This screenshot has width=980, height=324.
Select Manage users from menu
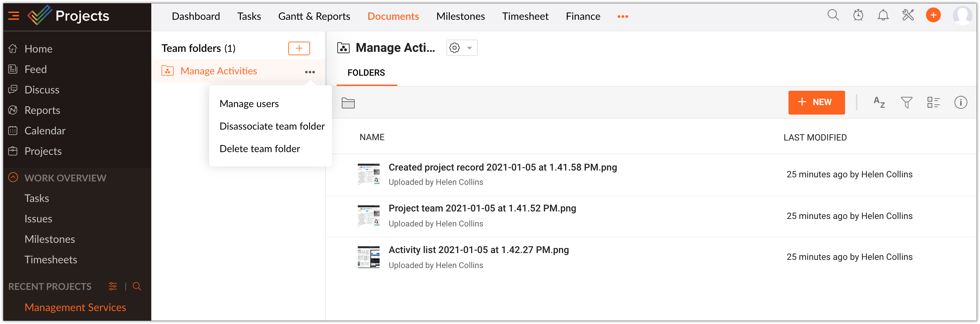click(249, 104)
